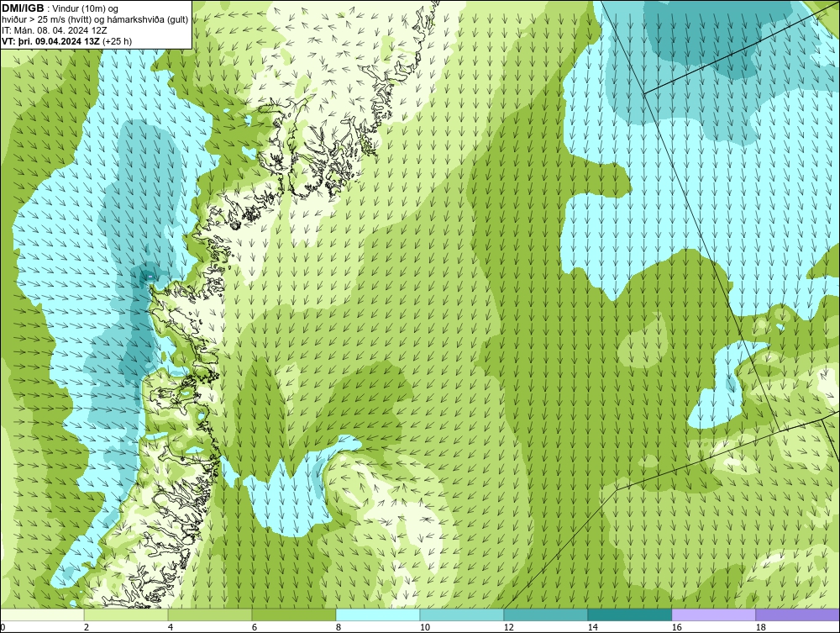This screenshot has height=633, width=840.
Task: Click the 8–10 m/s light cyan legend swatch
Action: 378,615
